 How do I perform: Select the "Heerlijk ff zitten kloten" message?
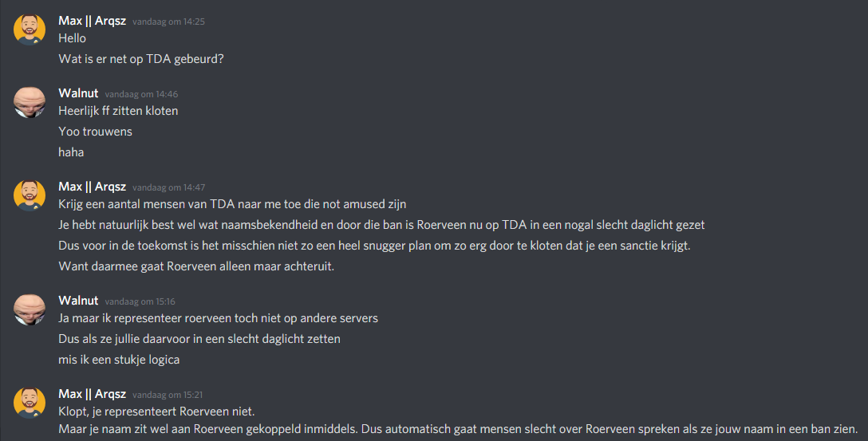pos(118,111)
